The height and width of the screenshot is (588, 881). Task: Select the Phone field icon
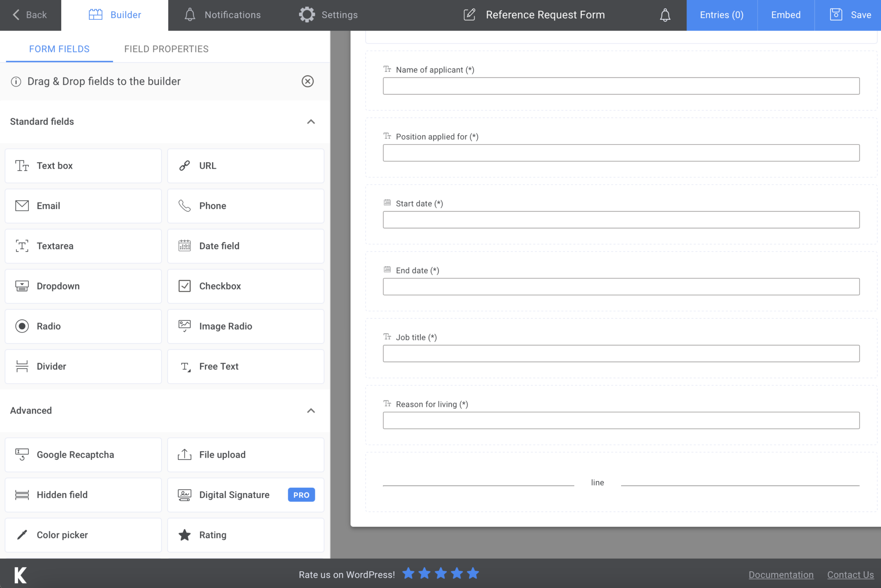pos(184,206)
